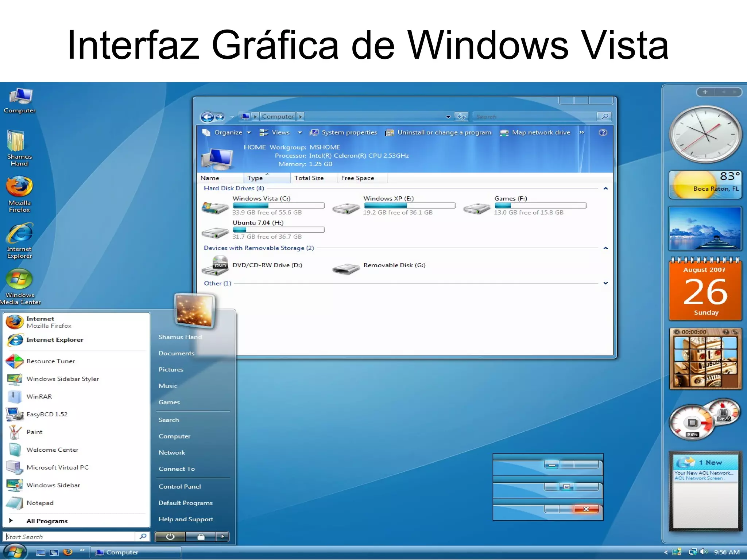Click the taskbar clock showing 9:56 AM
Image resolution: width=747 pixels, height=560 pixels.
(727, 552)
